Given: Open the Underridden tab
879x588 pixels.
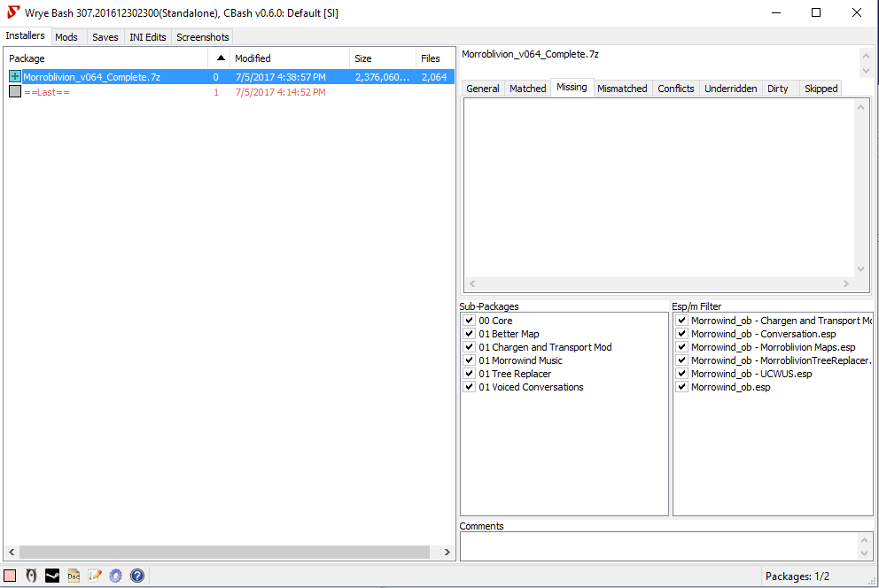Looking at the screenshot, I should [x=730, y=89].
